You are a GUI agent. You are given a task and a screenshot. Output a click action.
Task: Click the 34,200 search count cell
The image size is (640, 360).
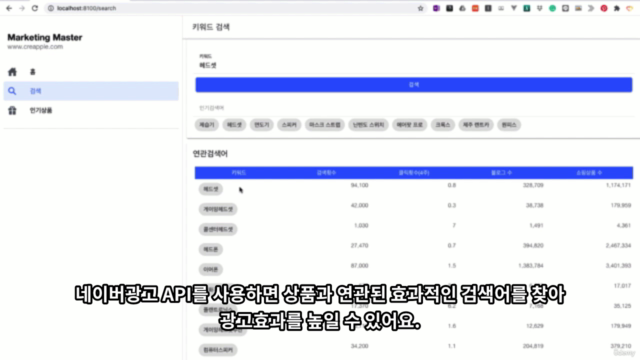point(359,346)
